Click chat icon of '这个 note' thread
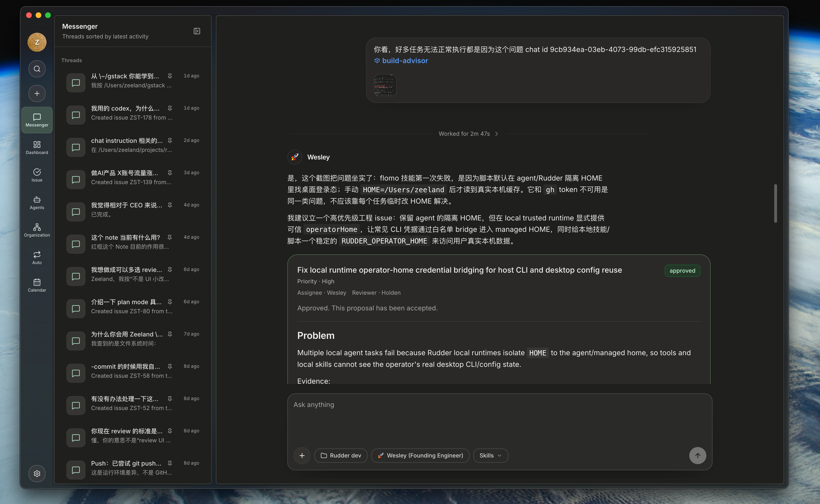 click(76, 244)
